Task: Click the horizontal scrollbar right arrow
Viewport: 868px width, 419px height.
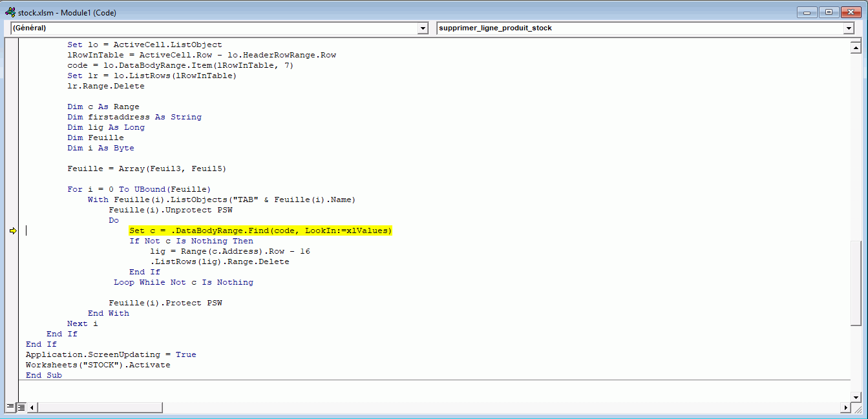Action: click(x=845, y=407)
